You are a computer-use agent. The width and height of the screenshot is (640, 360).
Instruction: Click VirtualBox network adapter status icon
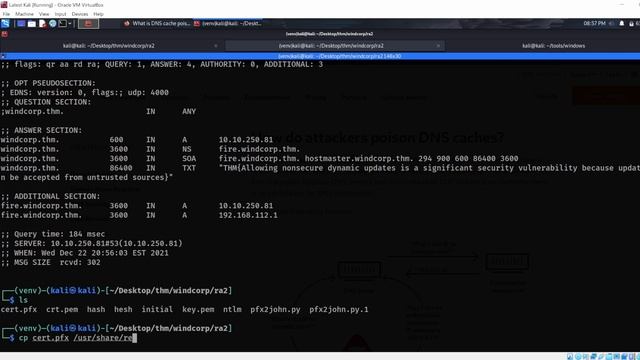click(x=593, y=356)
